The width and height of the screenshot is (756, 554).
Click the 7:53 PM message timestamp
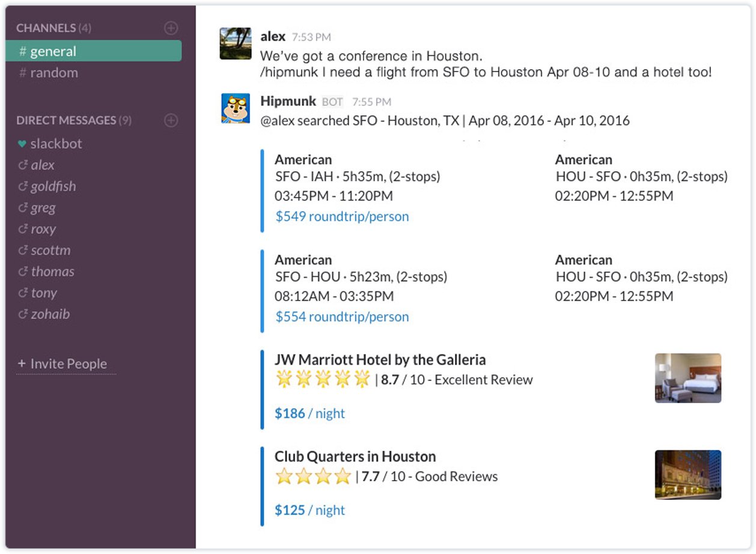point(311,37)
